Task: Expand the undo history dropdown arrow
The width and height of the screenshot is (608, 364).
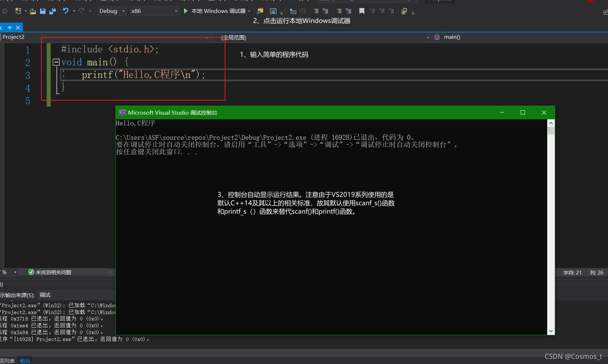Action: tap(74, 11)
